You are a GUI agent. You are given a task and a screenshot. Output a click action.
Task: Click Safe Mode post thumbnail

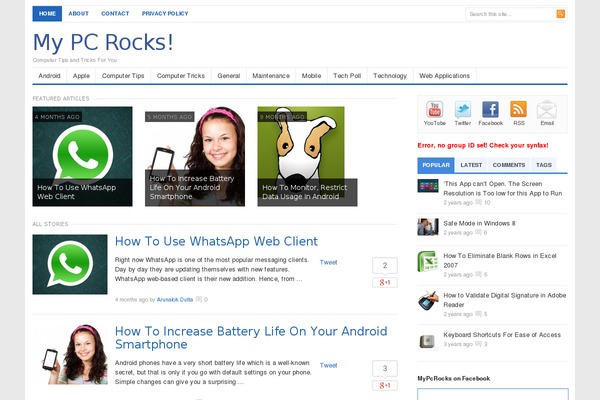point(428,227)
